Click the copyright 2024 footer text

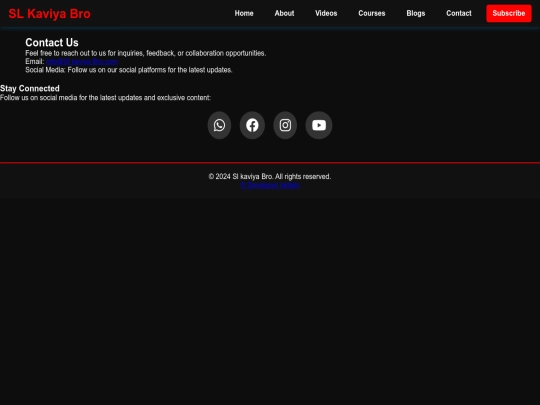tap(270, 177)
